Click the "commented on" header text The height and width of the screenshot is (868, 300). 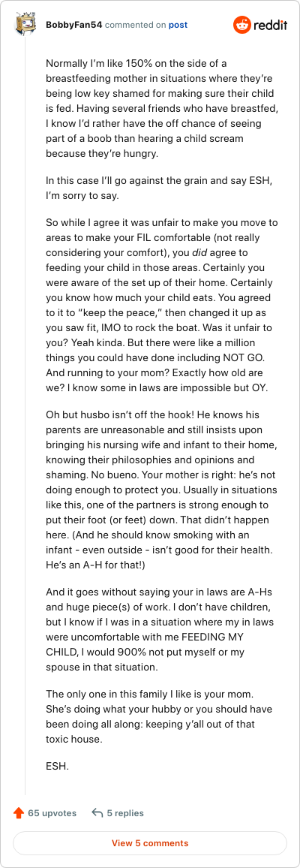tap(135, 25)
